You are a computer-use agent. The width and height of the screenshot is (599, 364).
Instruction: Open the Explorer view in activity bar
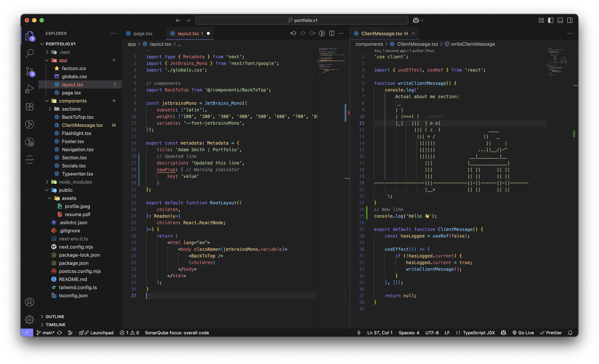pos(30,36)
